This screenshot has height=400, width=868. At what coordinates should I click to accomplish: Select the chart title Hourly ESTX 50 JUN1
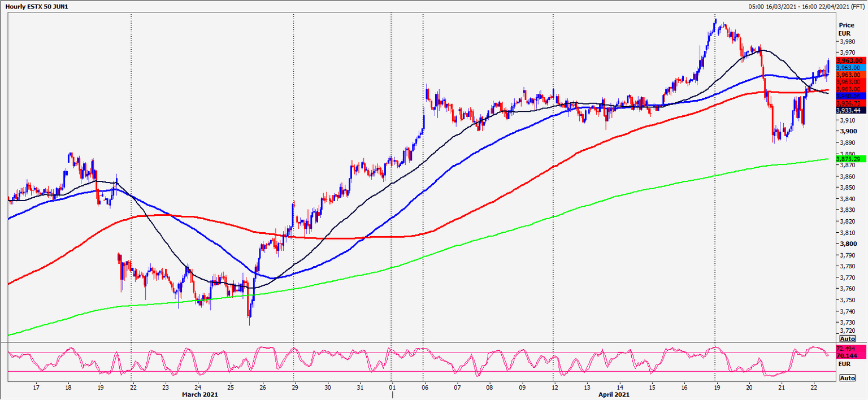[x=37, y=6]
